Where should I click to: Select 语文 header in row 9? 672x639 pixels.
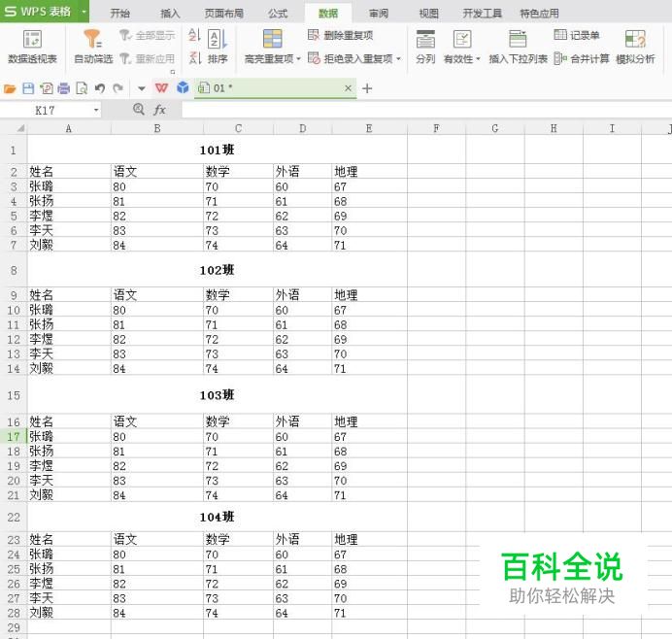coord(157,295)
